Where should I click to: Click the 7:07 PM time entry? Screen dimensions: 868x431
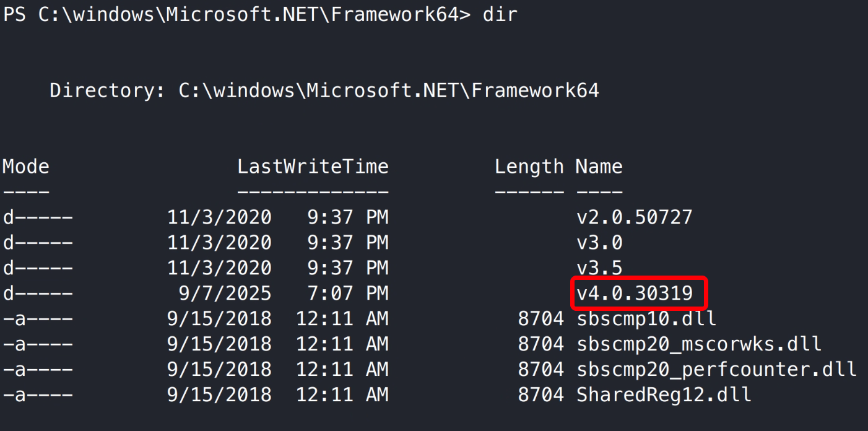pos(347,293)
